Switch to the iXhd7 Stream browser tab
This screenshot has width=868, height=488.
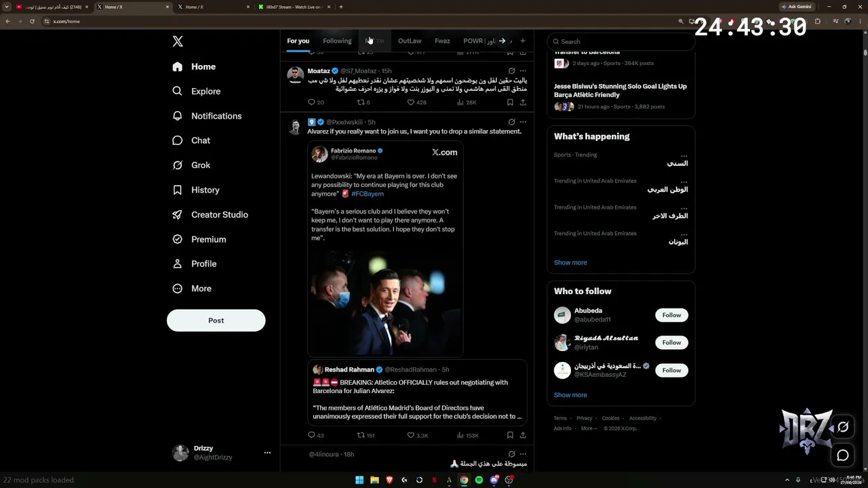pyautogui.click(x=294, y=7)
